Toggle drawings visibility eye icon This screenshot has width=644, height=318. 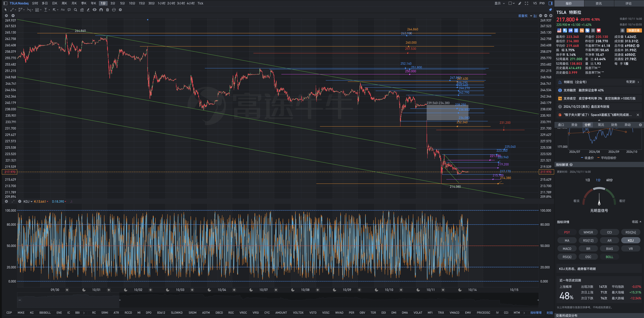pyautogui.click(x=94, y=10)
